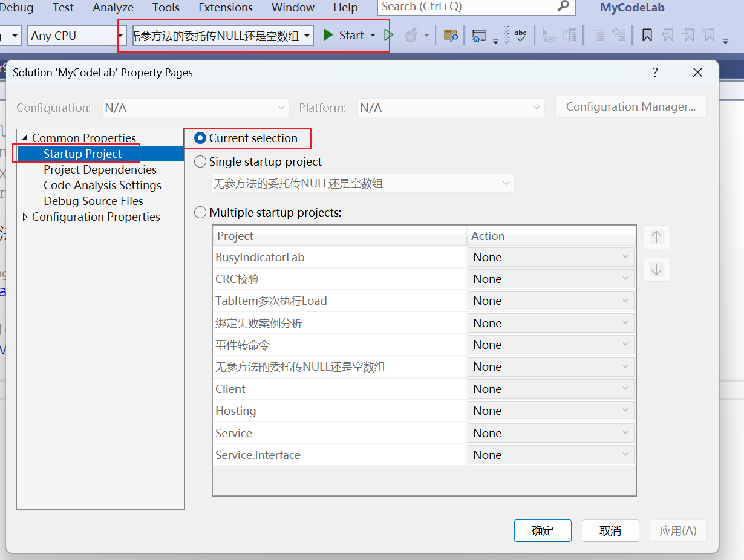
Task: Click the 确定 OK button
Action: 543,531
